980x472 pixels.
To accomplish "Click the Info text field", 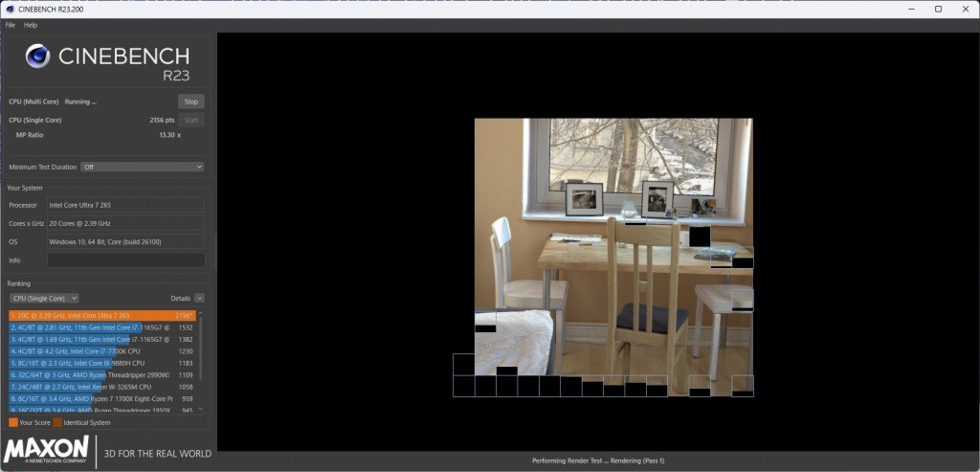I will (x=125, y=260).
